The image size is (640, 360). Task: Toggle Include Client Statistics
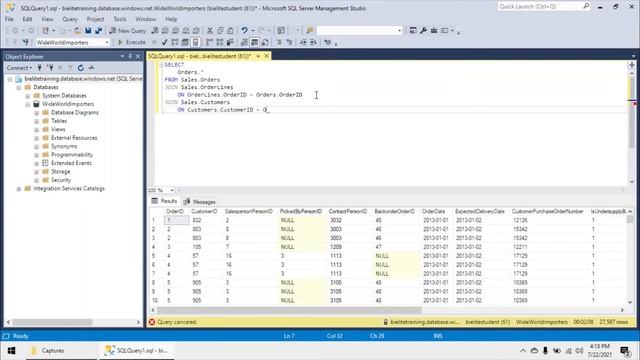(x=230, y=42)
